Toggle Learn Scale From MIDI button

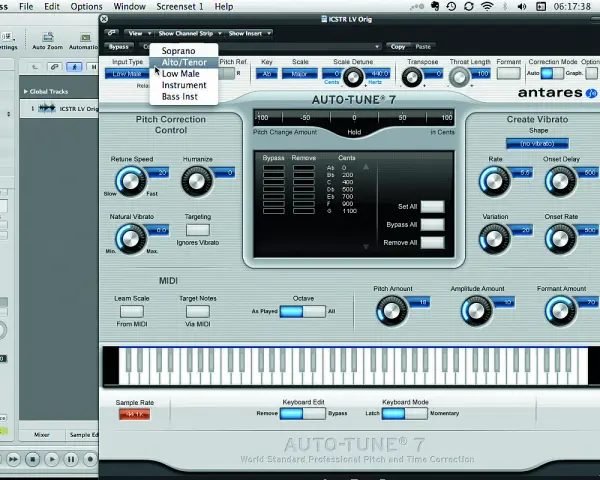coord(132,311)
